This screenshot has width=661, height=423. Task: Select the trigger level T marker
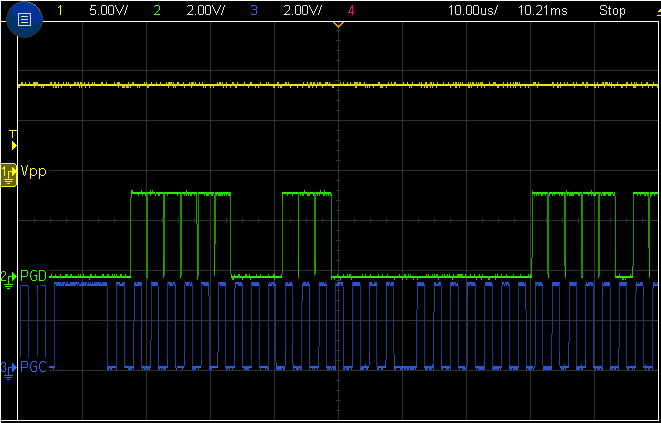click(13, 138)
